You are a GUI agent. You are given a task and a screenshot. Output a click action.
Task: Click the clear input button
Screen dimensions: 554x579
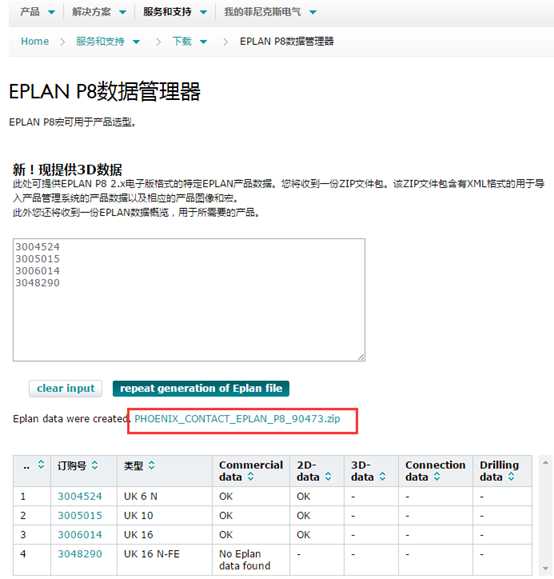[x=66, y=388]
